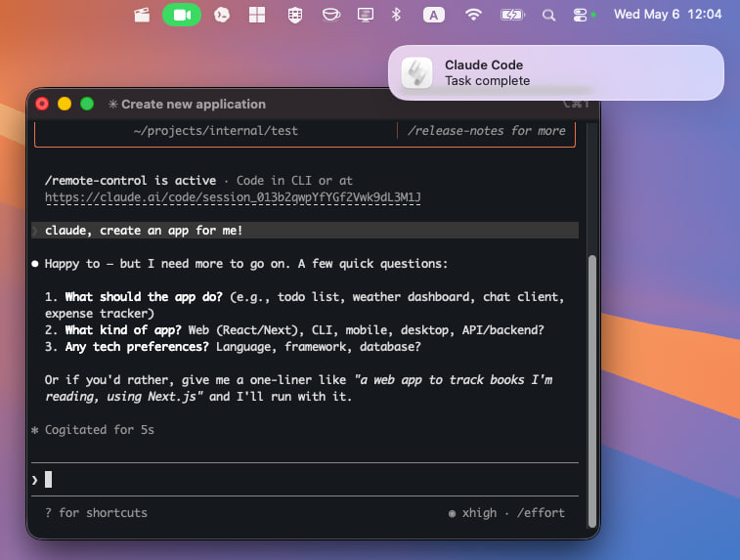The width and height of the screenshot is (740, 560).
Task: Click the '? for shortcuts' hint
Action: (96, 513)
